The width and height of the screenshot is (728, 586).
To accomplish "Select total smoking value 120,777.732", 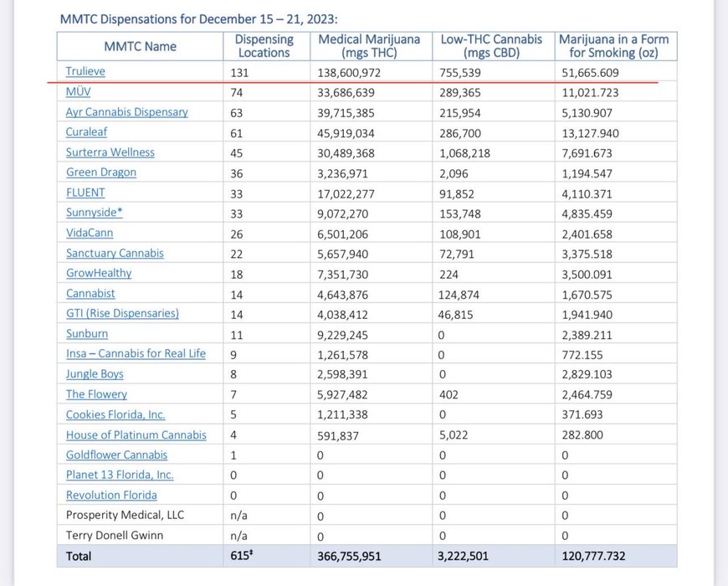I will 593,557.
